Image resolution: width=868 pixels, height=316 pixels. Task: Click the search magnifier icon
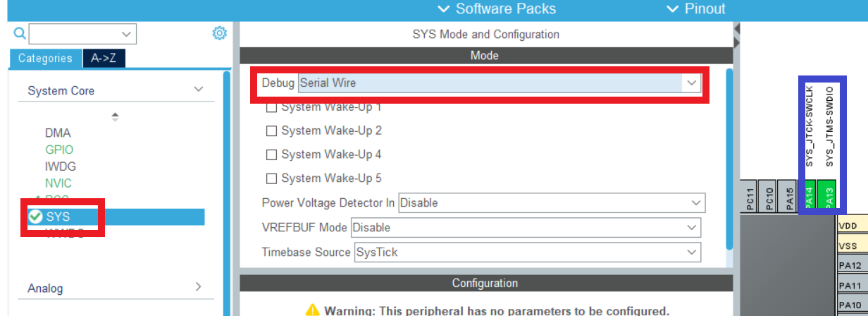tap(19, 33)
